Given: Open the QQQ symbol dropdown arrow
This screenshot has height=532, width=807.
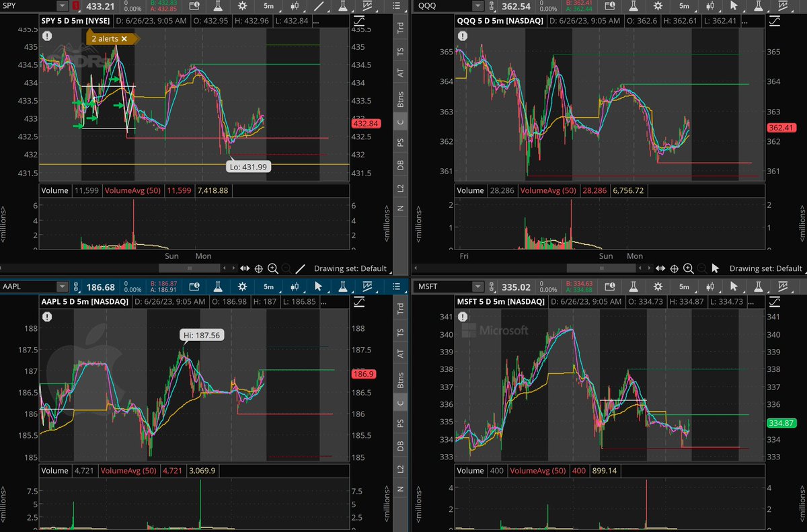Looking at the screenshot, I should pyautogui.click(x=477, y=6).
